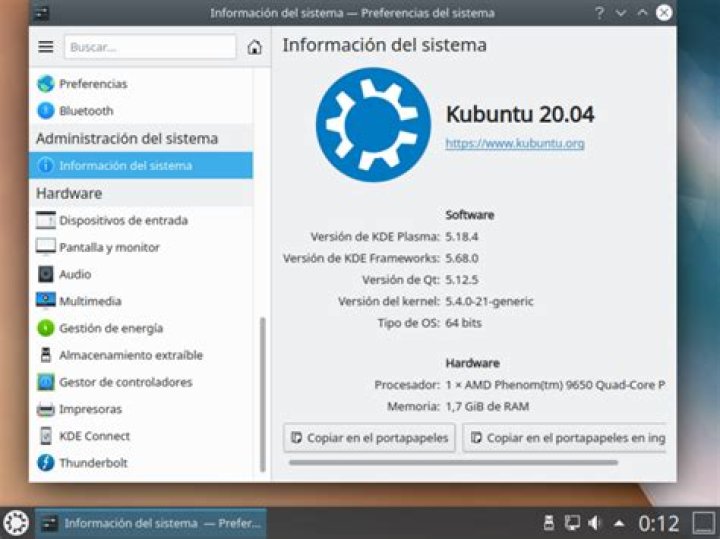Select the Información del sistema taskbar entry
This screenshot has width=720, height=539.
tap(151, 523)
